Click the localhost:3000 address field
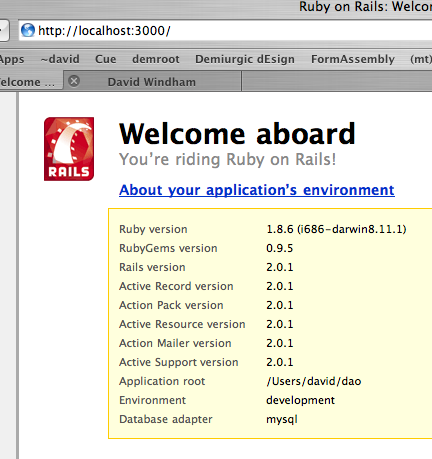Screen dimensions: 432x459 (225, 31)
